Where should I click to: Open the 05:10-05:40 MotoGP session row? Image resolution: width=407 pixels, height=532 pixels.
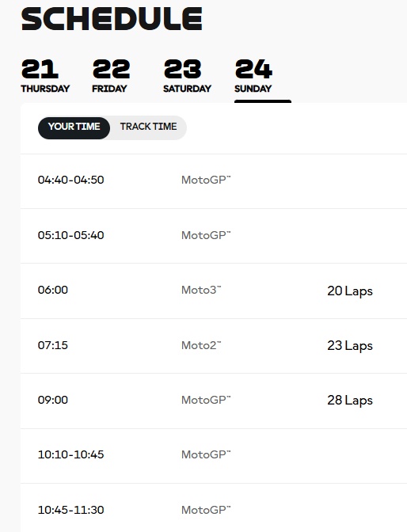click(x=214, y=236)
